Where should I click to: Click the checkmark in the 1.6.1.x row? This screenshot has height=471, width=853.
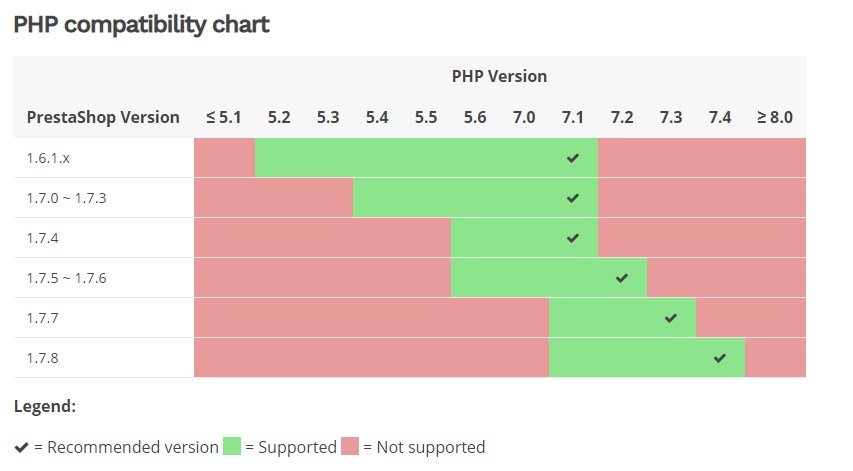point(572,158)
